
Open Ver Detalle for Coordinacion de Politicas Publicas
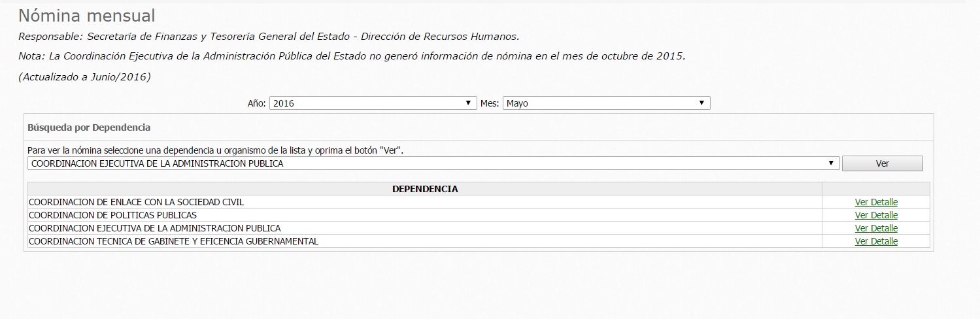pos(876,215)
